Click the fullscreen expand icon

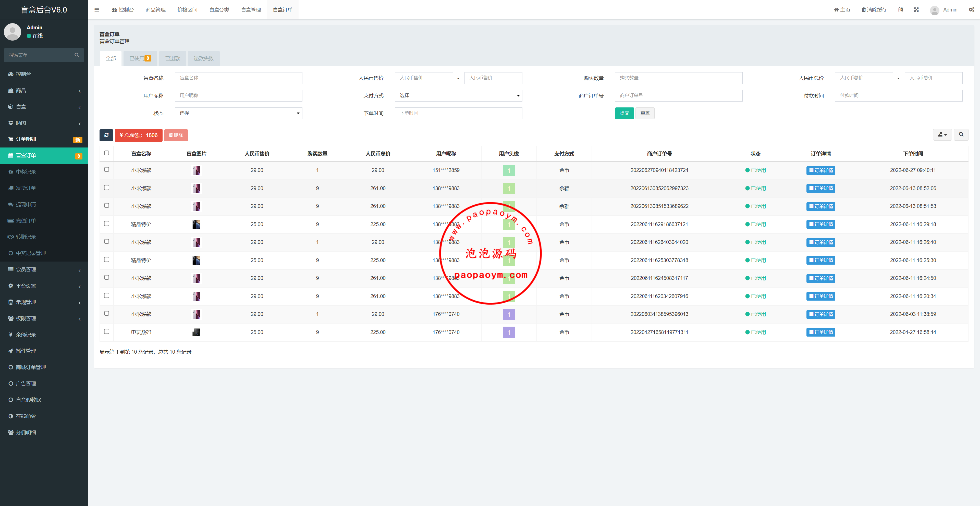pos(916,10)
